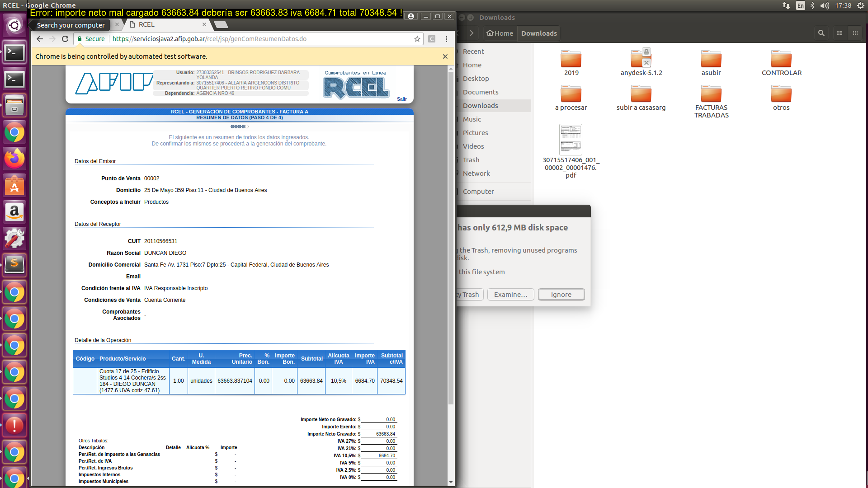Select the anydesk-5.1.2 folder
Screen dimensions: 868x488
tap(641, 63)
